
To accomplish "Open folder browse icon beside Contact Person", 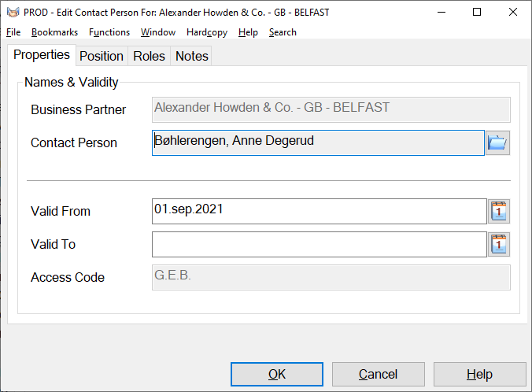I will tap(497, 143).
